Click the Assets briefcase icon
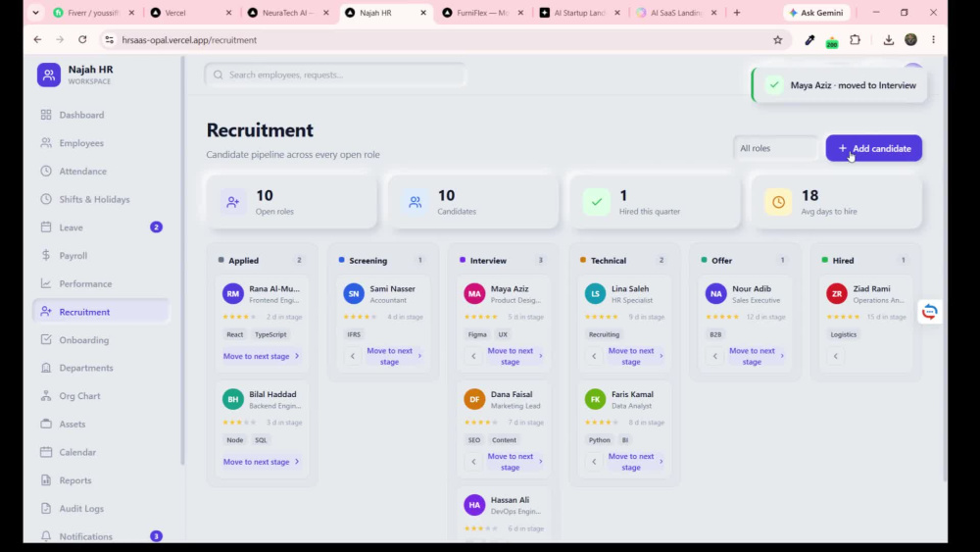The width and height of the screenshot is (980, 552). pos(46,424)
